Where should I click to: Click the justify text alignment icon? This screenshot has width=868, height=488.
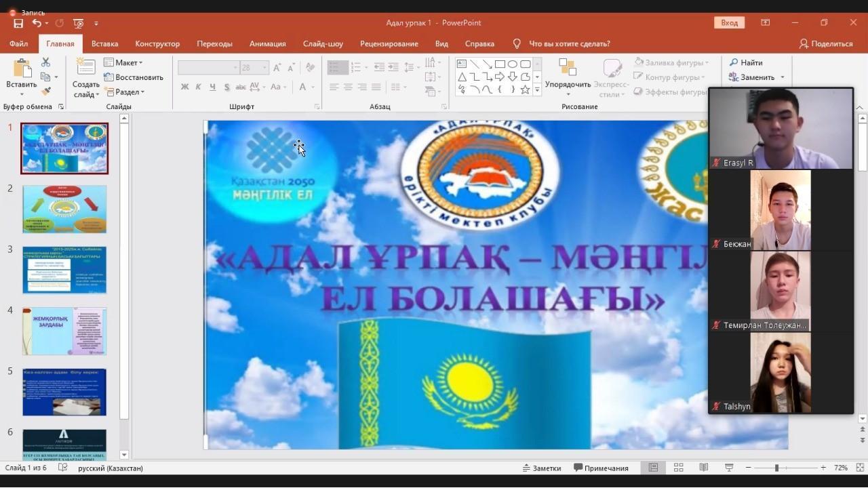pyautogui.click(x=376, y=87)
